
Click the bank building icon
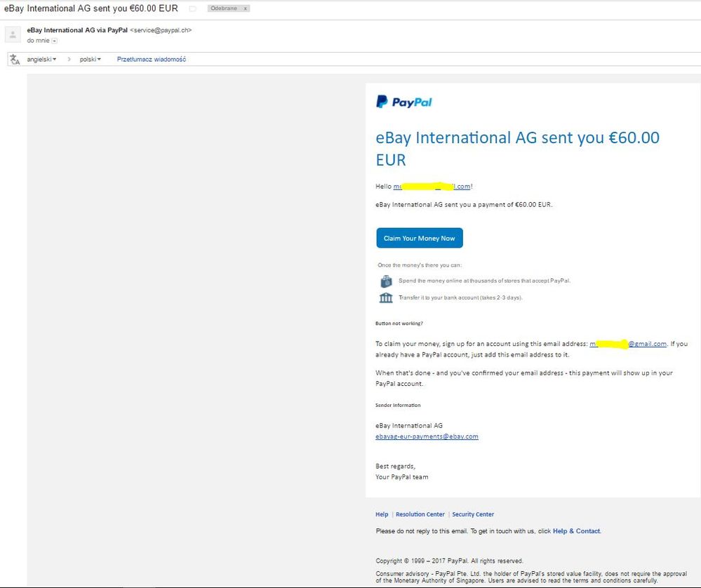pyautogui.click(x=386, y=298)
